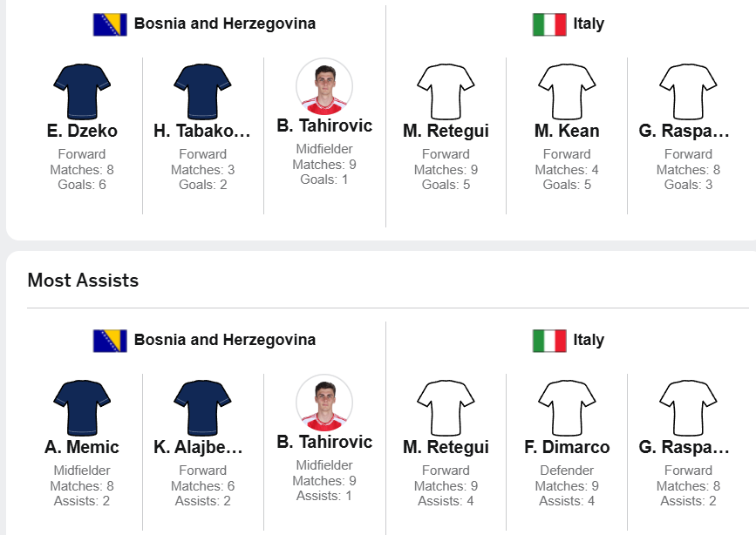Open the F. Dimarco player name link
This screenshot has height=535, width=756.
567,448
